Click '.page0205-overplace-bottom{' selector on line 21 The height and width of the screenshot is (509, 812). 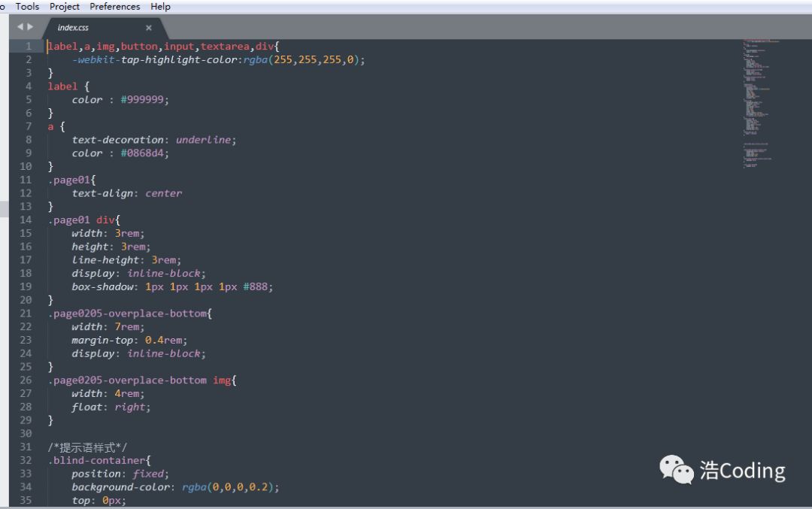pyautogui.click(x=130, y=314)
